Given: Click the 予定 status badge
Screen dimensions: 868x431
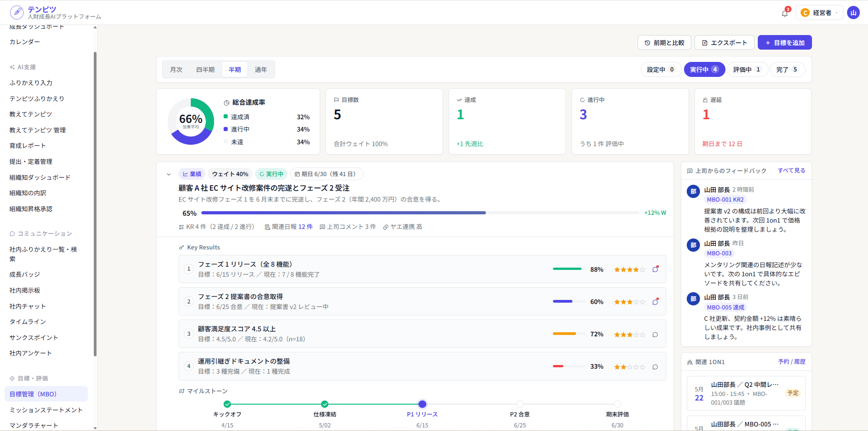Looking at the screenshot, I should [x=793, y=393].
